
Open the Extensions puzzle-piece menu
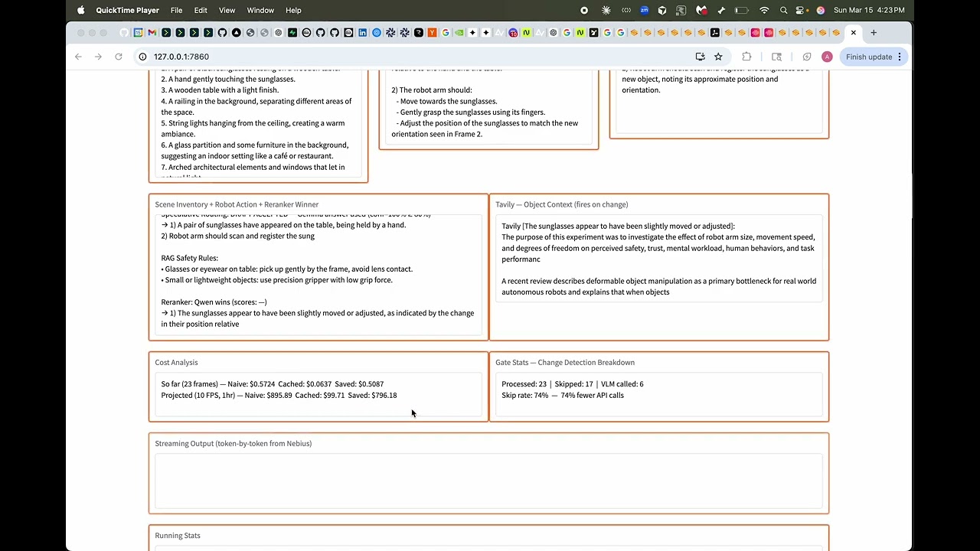coord(746,57)
